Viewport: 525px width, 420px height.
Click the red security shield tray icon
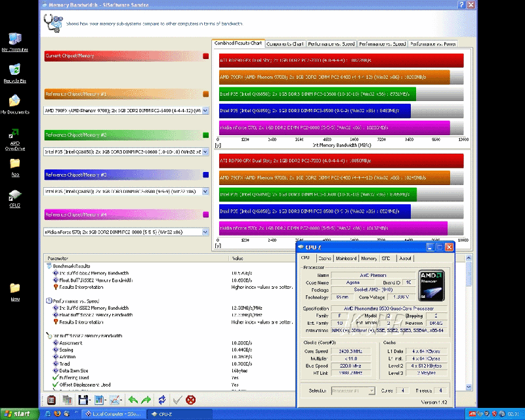(494, 414)
